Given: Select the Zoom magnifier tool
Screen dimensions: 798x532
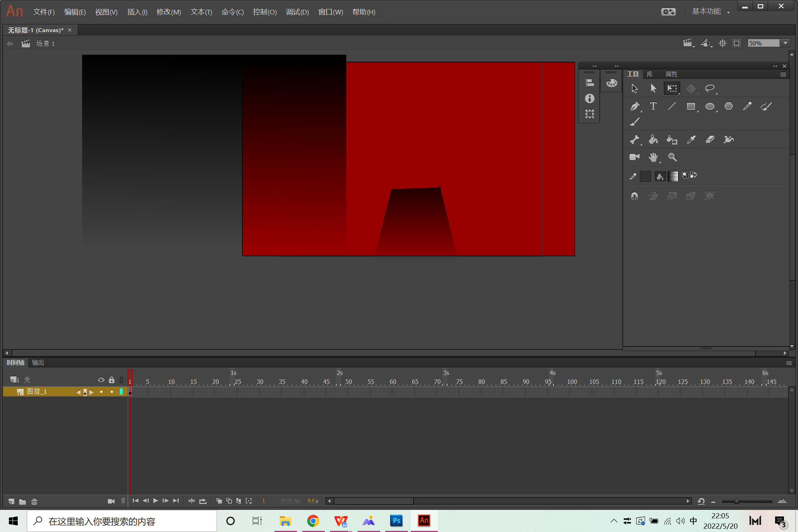Looking at the screenshot, I should pos(672,157).
